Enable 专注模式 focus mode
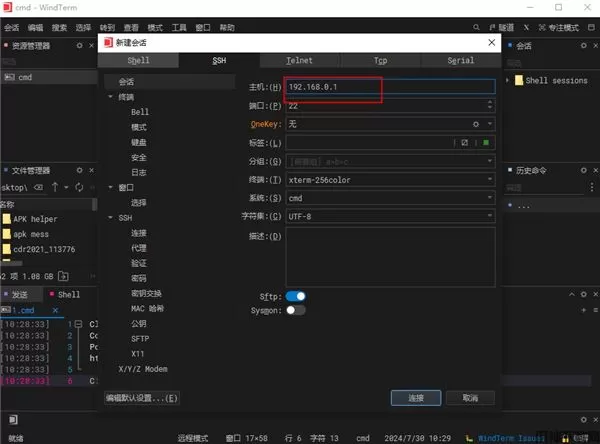This screenshot has height=444, width=600. pos(559,27)
